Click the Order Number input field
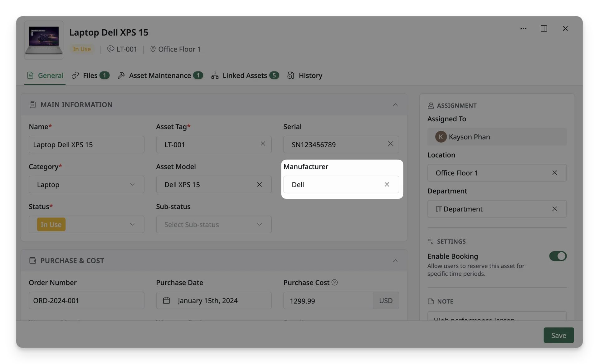The height and width of the screenshot is (364, 599). tap(86, 300)
